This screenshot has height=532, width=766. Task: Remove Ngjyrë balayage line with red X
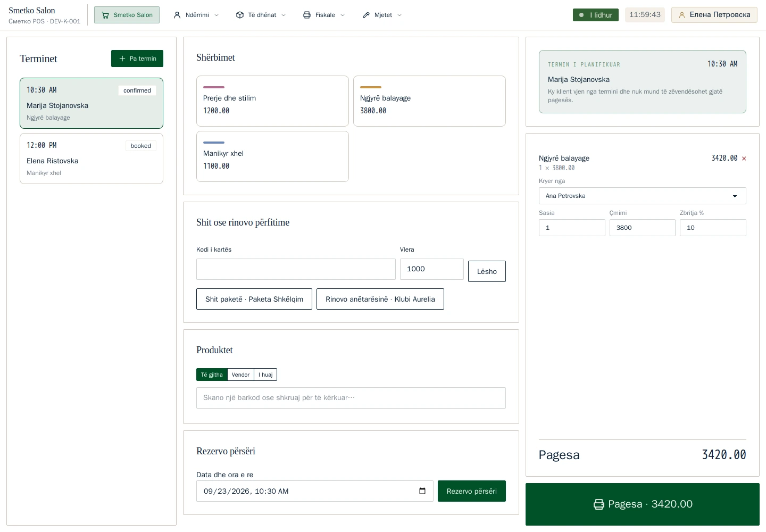pos(744,159)
